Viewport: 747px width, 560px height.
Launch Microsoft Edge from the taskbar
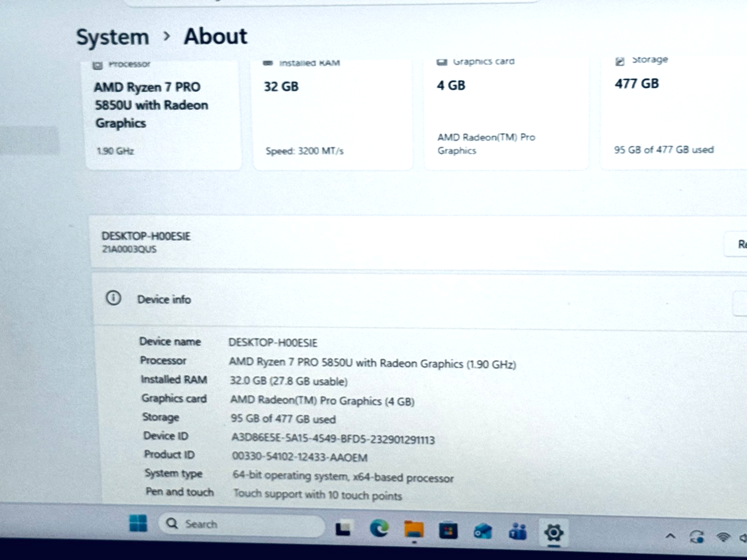pos(379,528)
